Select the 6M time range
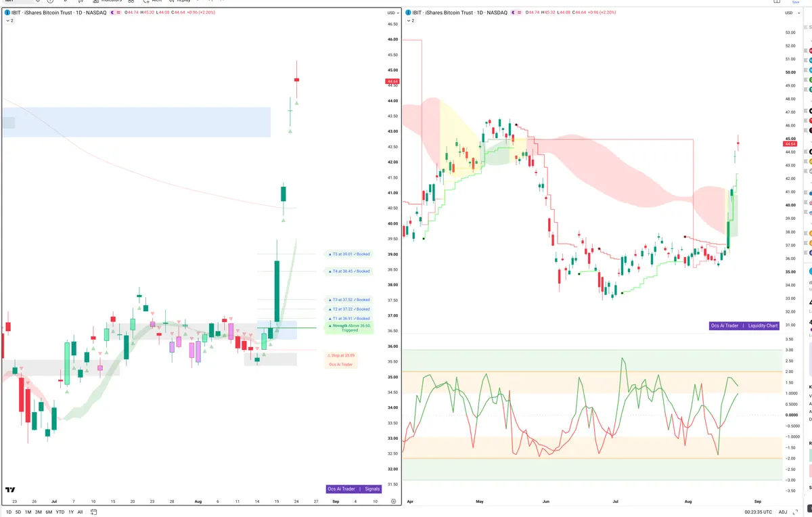812x517 pixels. [x=49, y=512]
